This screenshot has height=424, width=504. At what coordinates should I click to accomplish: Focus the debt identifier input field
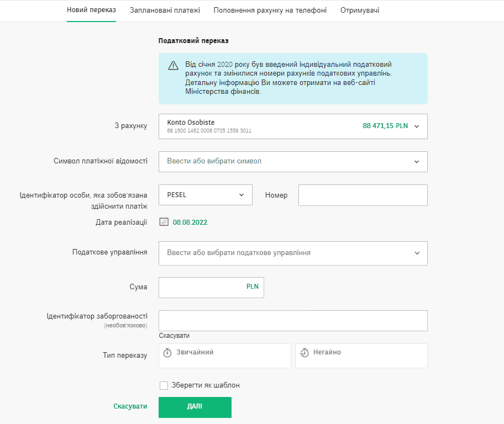click(x=293, y=320)
